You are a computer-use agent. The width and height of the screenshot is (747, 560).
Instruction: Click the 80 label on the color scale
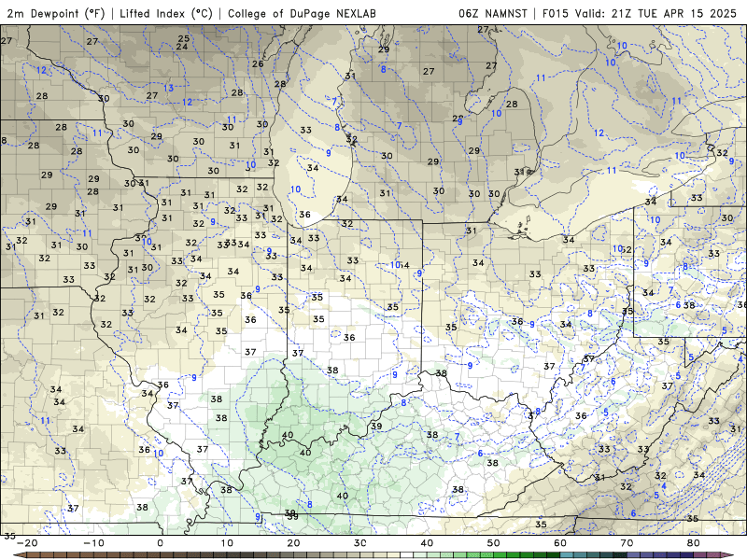[694, 543]
